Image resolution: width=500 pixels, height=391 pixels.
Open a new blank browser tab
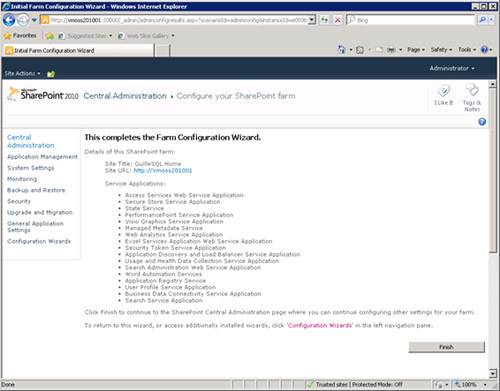pos(162,51)
